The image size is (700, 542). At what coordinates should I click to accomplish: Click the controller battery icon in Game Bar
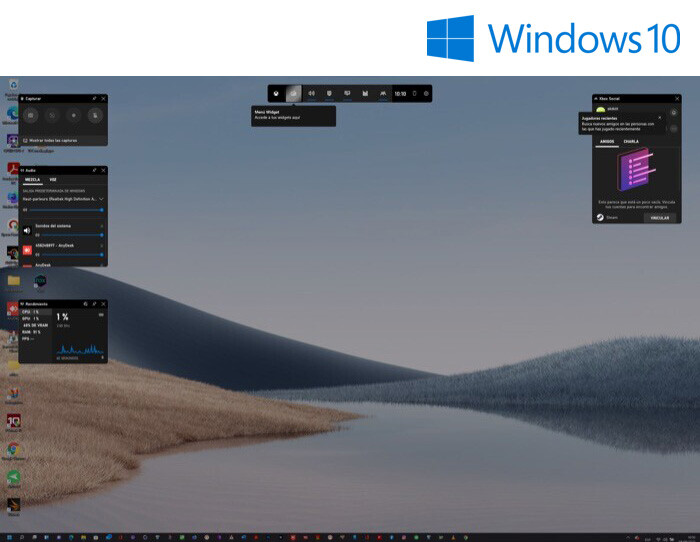coord(414,94)
